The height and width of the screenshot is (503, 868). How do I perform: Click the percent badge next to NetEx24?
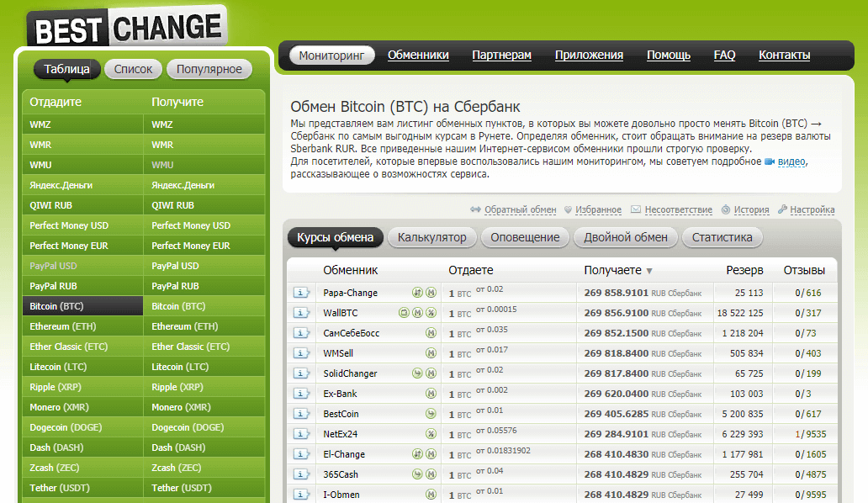431,434
